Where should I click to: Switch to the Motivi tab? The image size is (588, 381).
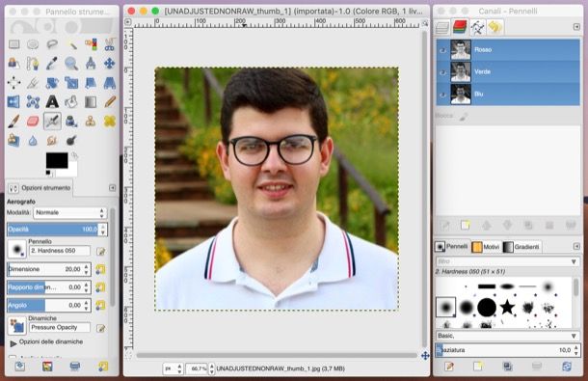pyautogui.click(x=486, y=247)
